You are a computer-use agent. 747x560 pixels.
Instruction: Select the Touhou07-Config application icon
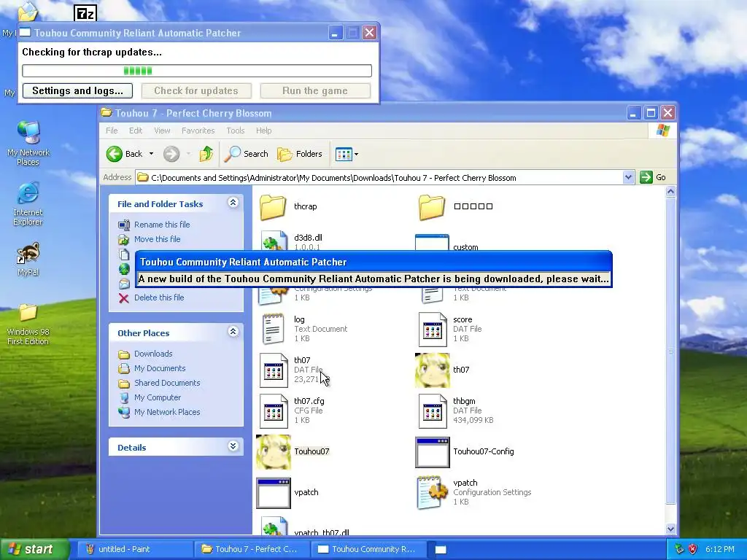[x=432, y=452]
